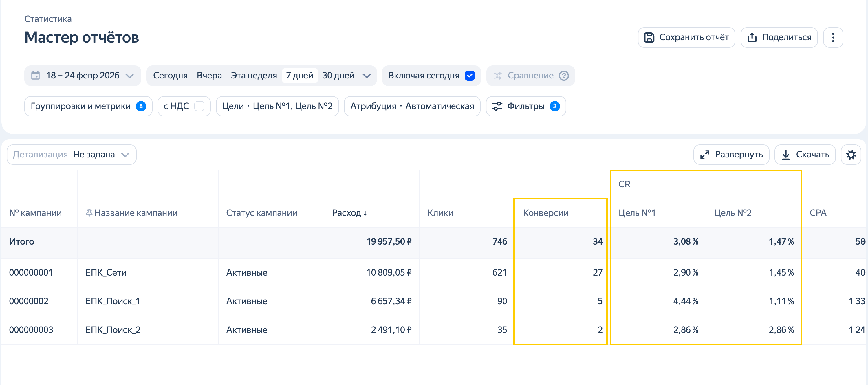Open the Фильтры panel

525,106
